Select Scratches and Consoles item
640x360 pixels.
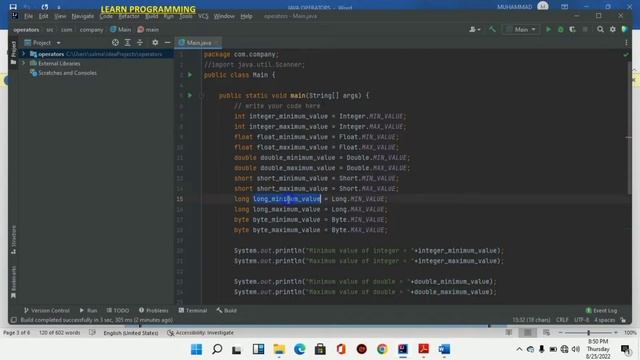63,73
